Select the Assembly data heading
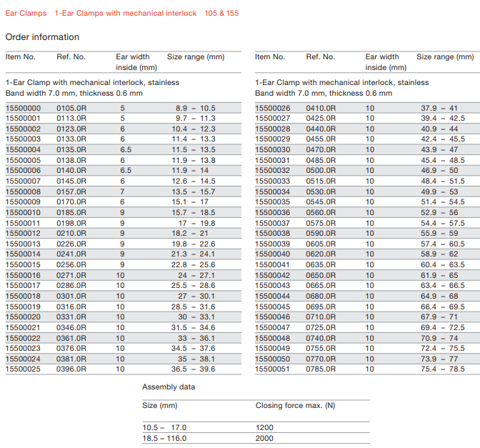480x448 pixels. click(x=169, y=387)
